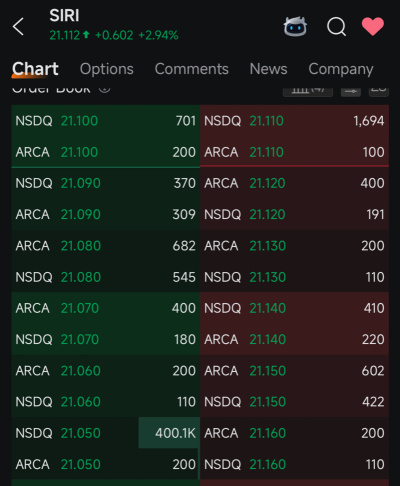Tap the back arrow icon
The width and height of the screenshot is (400, 486).
click(18, 26)
